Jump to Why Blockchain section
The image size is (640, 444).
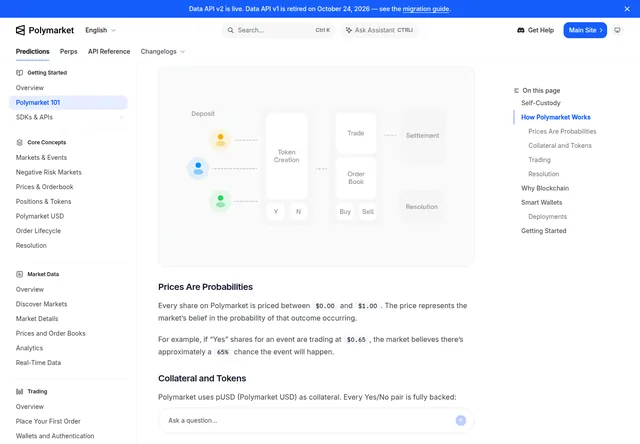[x=545, y=188]
